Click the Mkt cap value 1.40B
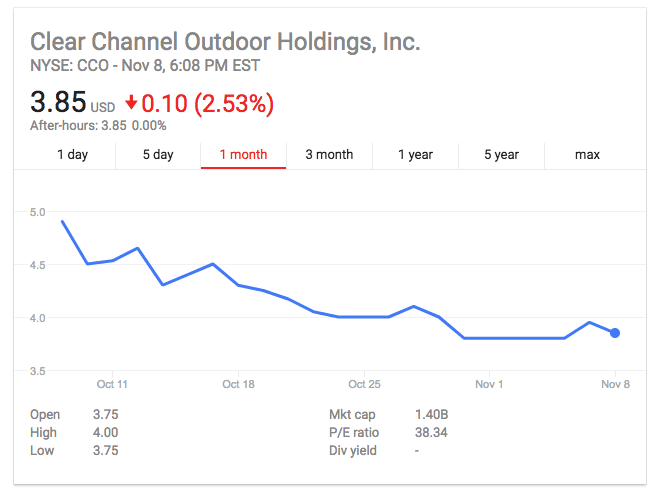This screenshot has width=652, height=490. [431, 414]
